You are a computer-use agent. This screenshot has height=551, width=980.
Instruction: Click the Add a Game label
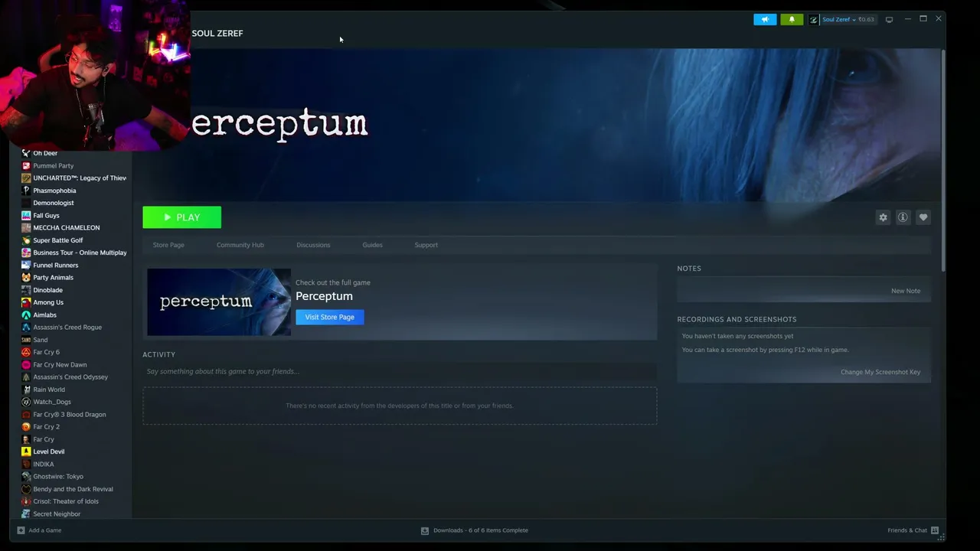[x=44, y=530]
